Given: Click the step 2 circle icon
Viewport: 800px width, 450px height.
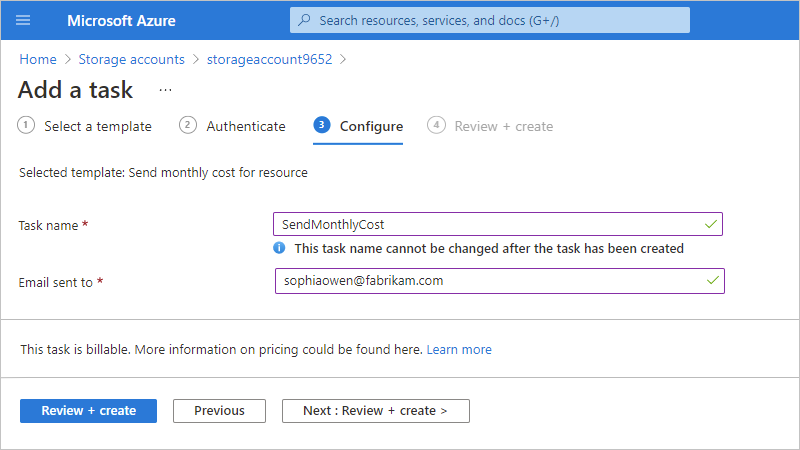Looking at the screenshot, I should [188, 125].
